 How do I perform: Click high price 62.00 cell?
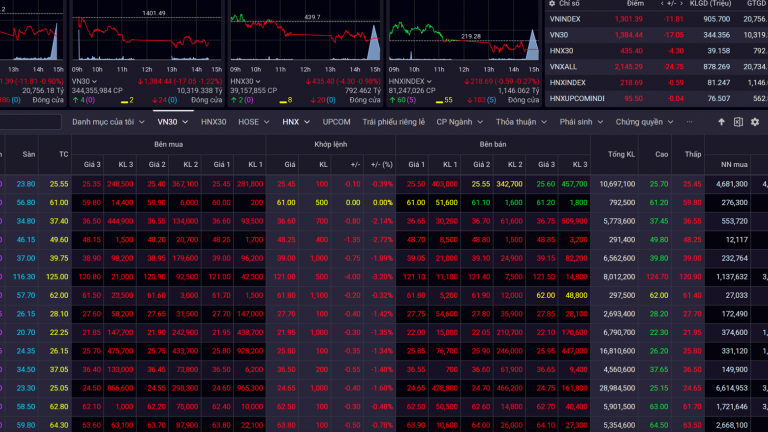pyautogui.click(x=659, y=295)
